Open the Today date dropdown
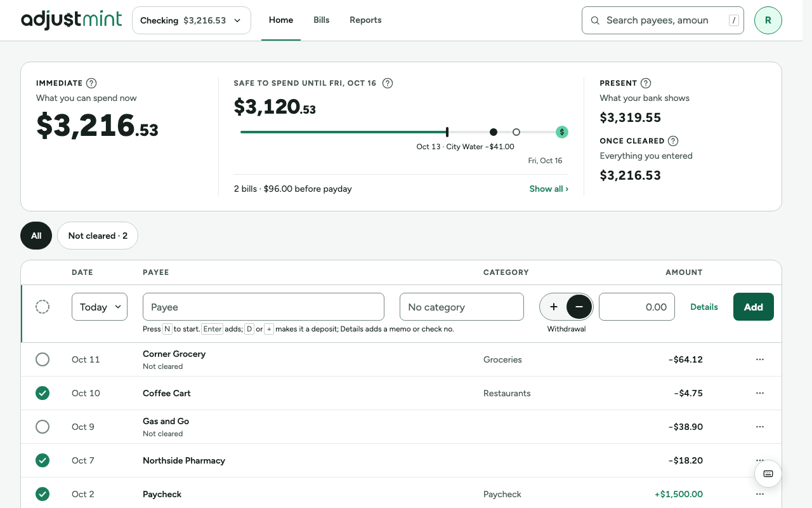 click(100, 307)
